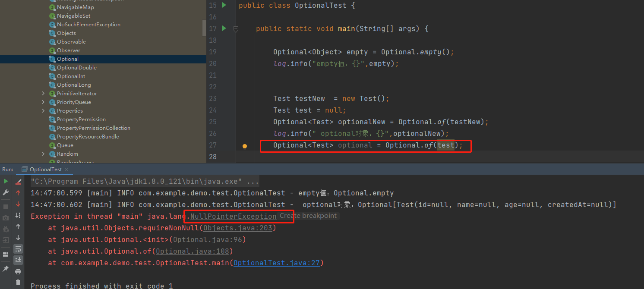Click run gutter arrow at line 15

click(x=224, y=5)
